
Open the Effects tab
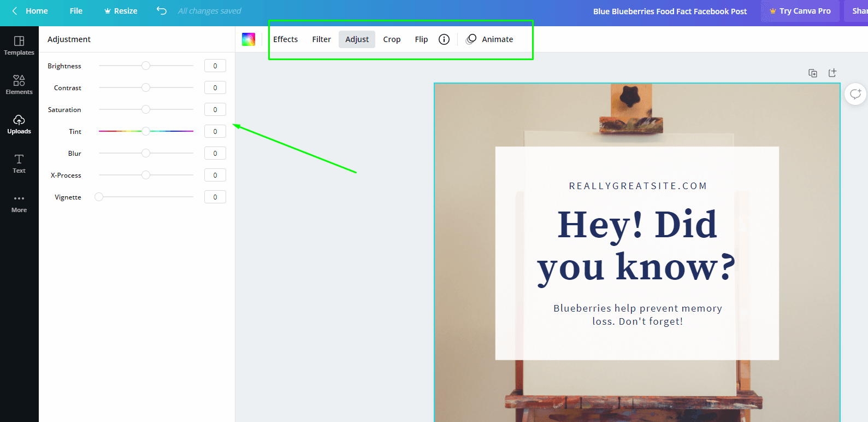(x=285, y=39)
